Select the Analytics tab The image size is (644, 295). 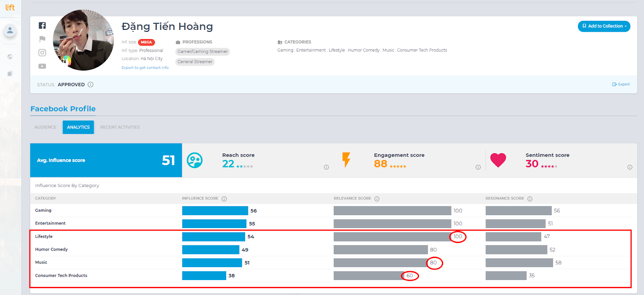[78, 127]
